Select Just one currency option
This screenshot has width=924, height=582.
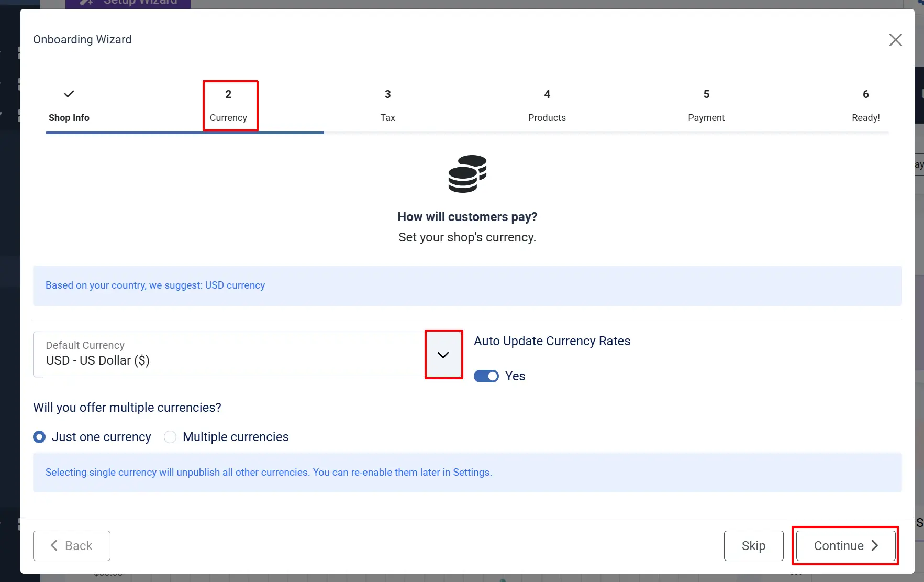point(92,437)
